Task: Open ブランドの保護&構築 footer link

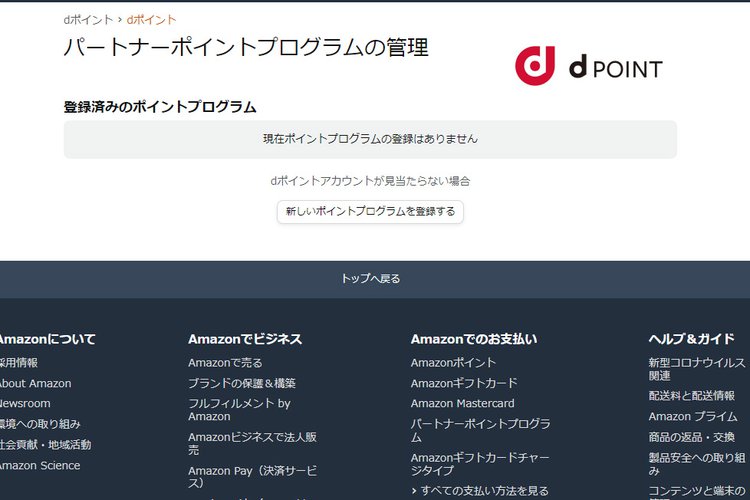Action: tap(242, 383)
